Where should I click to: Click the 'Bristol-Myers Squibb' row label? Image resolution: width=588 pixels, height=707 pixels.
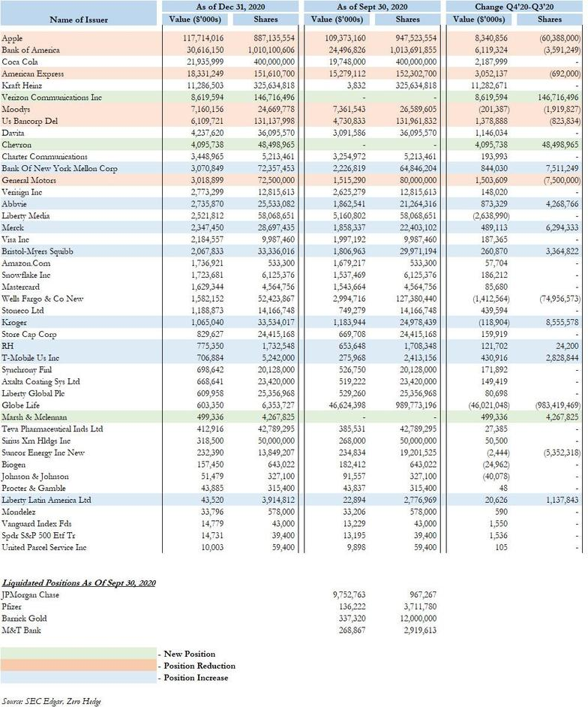[x=37, y=251]
